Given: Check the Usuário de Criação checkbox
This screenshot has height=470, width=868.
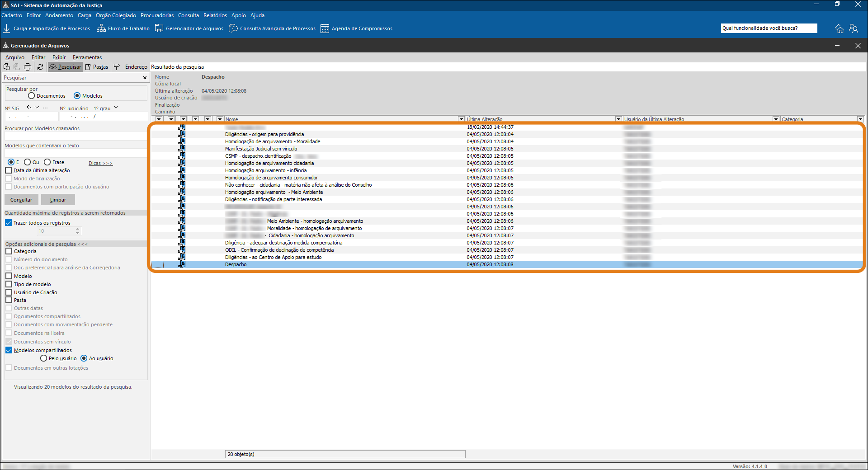Looking at the screenshot, I should [x=9, y=292].
